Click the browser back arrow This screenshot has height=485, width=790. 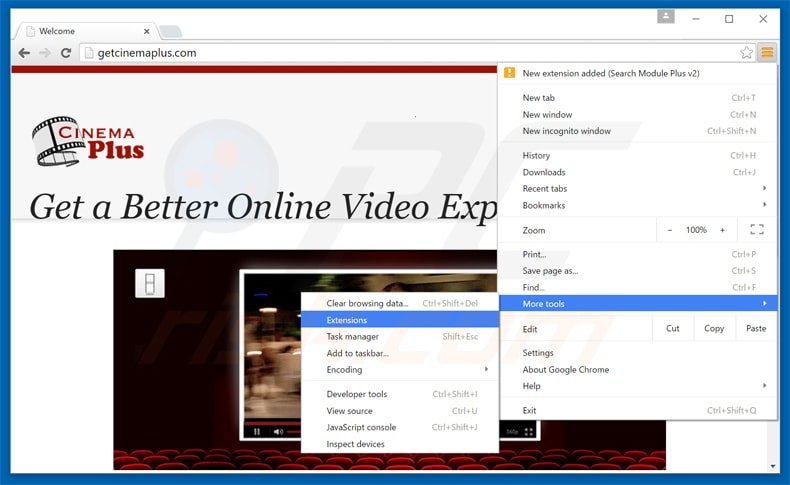tap(24, 52)
